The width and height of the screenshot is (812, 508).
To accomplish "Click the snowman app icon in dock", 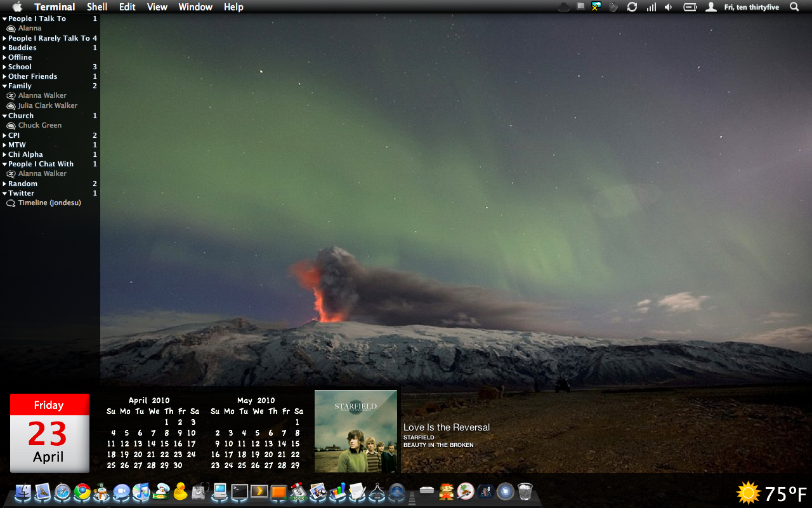I will click(101, 491).
